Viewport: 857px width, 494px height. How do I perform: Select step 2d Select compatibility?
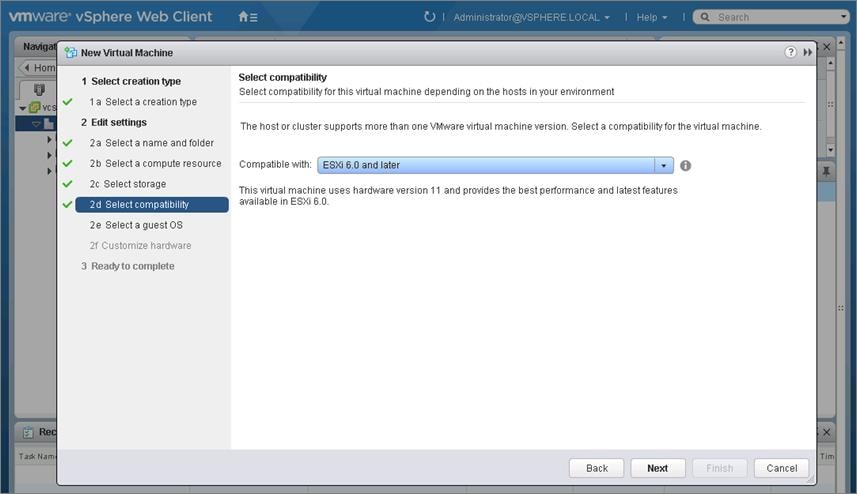point(151,204)
